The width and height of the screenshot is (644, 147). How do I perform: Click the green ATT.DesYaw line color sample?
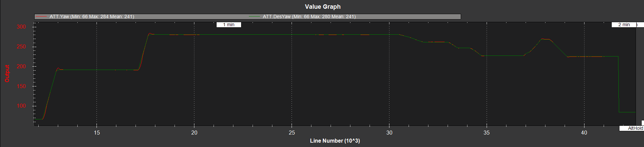pos(255,16)
